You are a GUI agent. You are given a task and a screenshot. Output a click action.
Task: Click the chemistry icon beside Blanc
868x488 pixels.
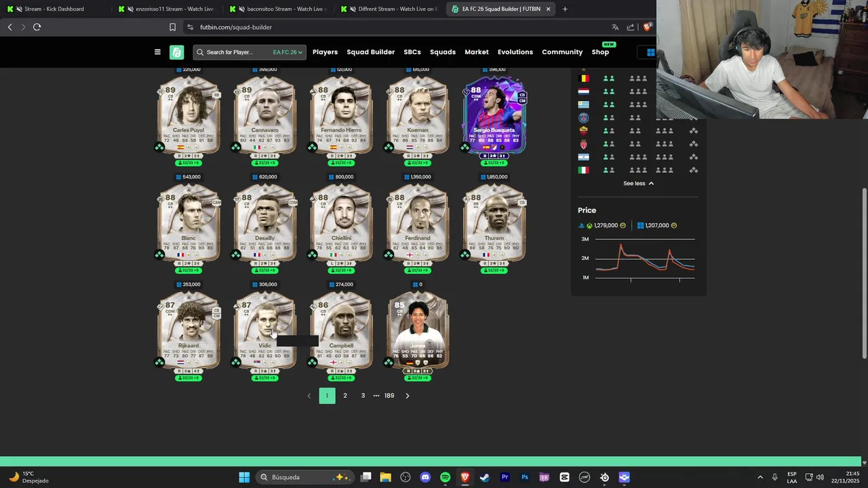[x=159, y=255]
